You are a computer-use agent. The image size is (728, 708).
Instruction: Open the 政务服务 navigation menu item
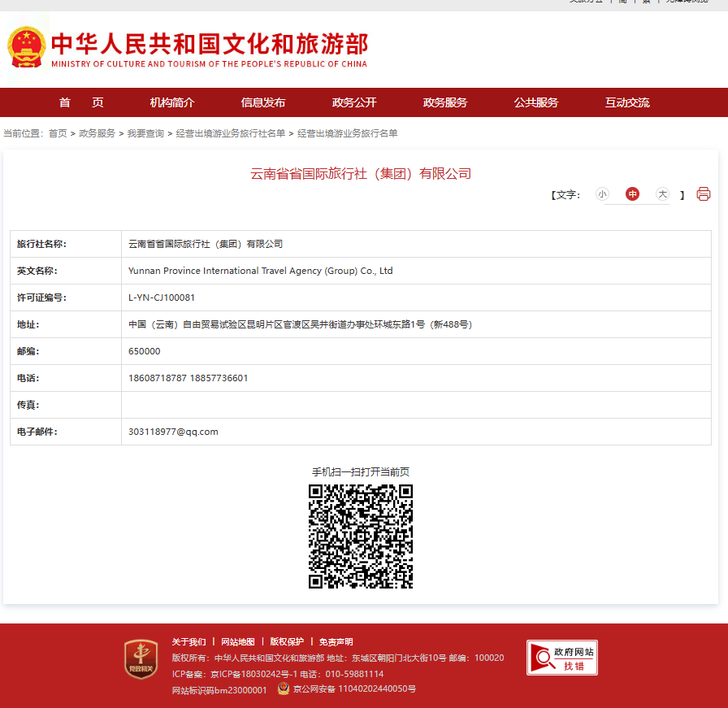[445, 102]
